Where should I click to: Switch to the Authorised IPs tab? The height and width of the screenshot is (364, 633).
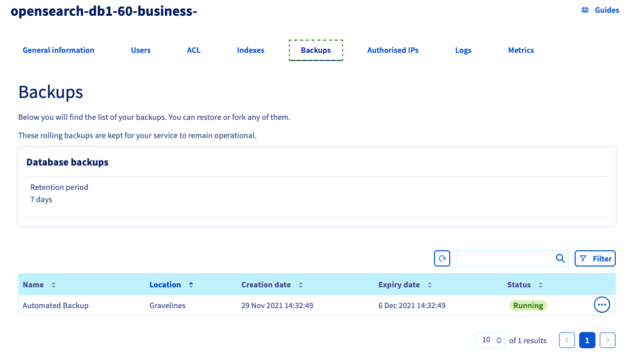click(393, 50)
